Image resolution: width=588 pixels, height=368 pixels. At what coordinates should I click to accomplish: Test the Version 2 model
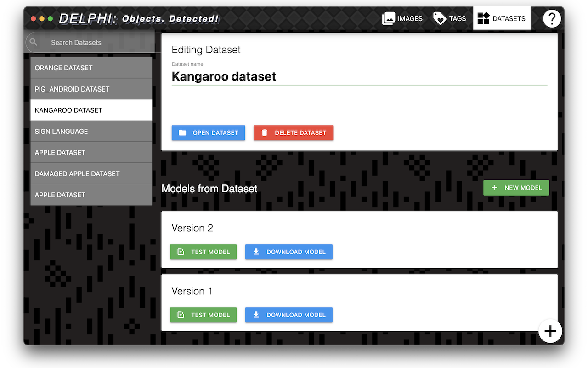click(204, 252)
